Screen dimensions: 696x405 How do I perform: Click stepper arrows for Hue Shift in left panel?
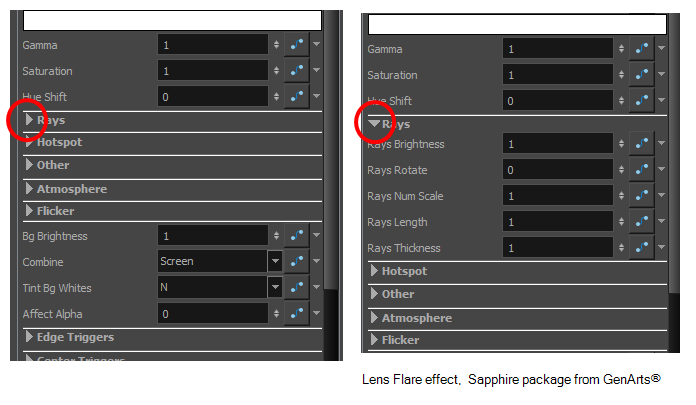[277, 96]
